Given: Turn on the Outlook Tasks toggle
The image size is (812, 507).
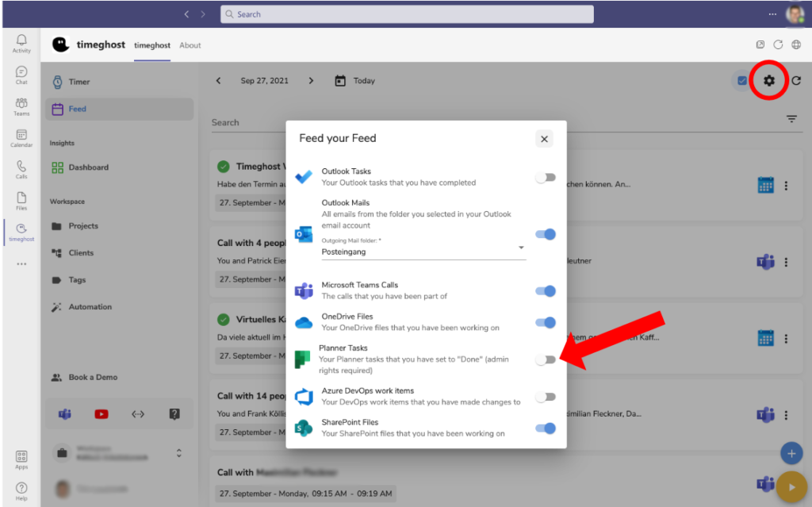Looking at the screenshot, I should 546,177.
